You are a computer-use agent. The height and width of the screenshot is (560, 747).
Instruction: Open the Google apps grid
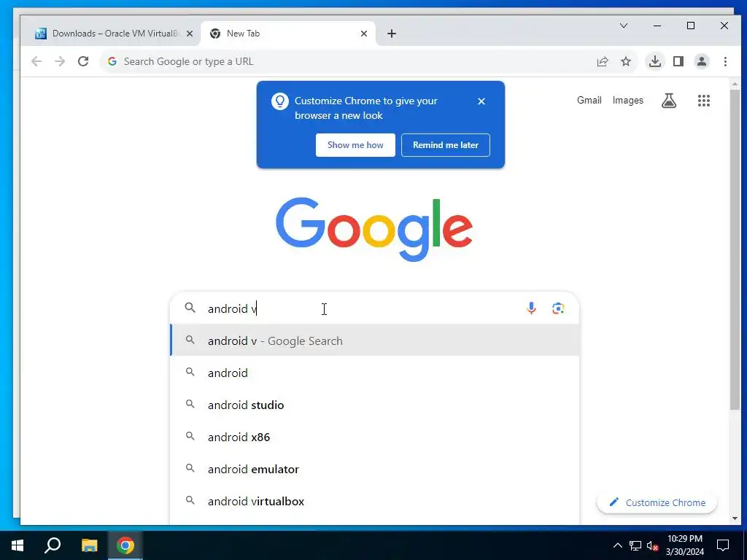[x=704, y=101]
